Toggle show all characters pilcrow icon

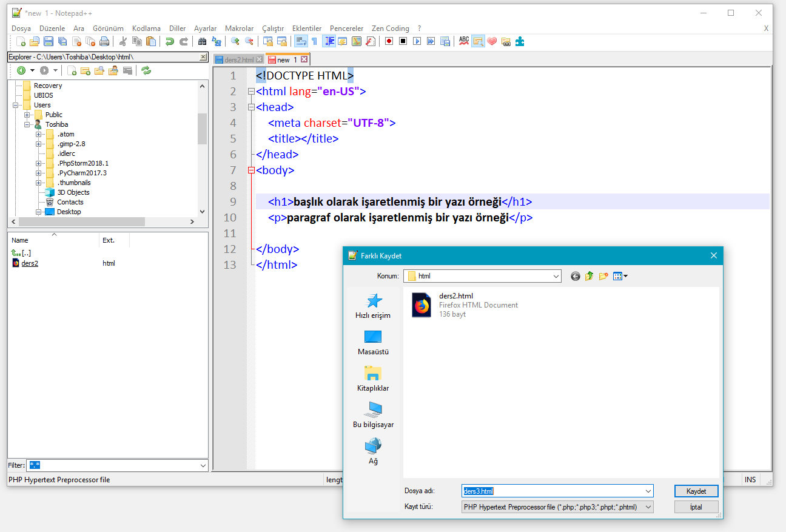pyautogui.click(x=314, y=41)
